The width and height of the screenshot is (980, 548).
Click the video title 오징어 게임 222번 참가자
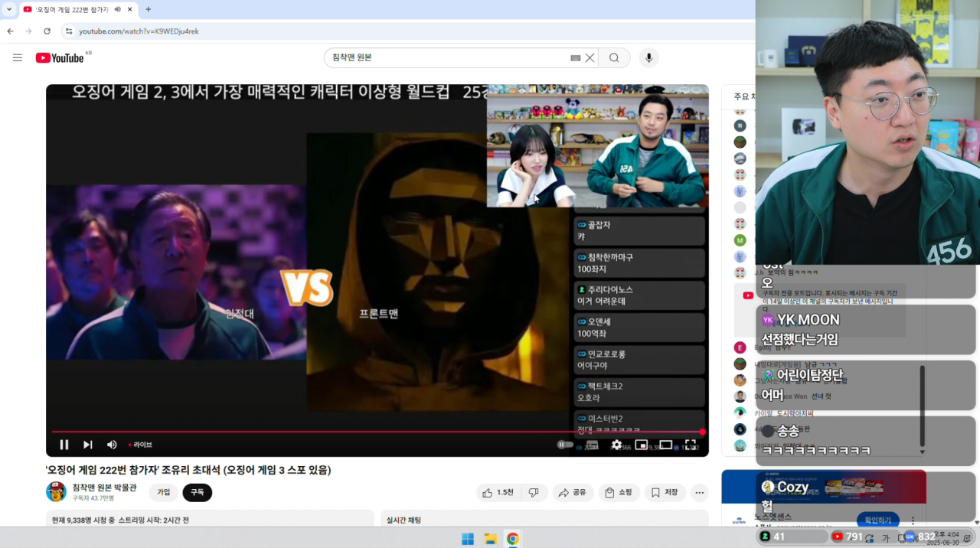[188, 470]
